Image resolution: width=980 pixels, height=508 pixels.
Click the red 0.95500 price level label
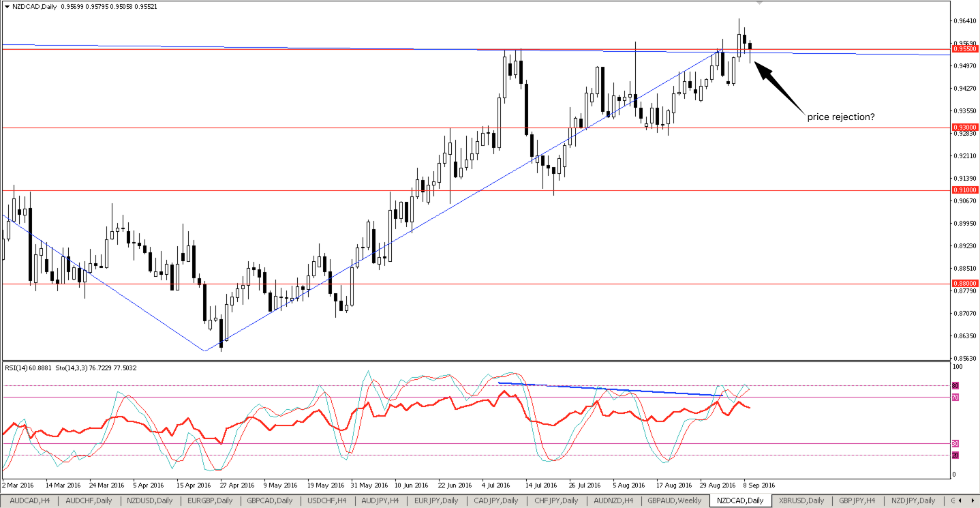coord(964,49)
